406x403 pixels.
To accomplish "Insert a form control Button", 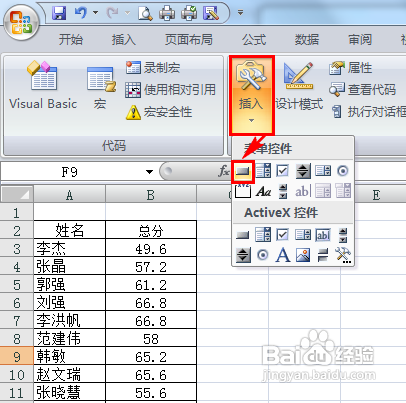I will [243, 171].
